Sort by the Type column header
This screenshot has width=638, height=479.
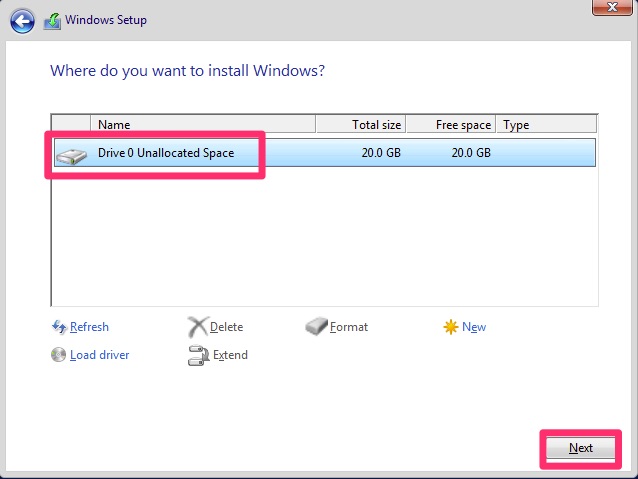pyautogui.click(x=546, y=124)
